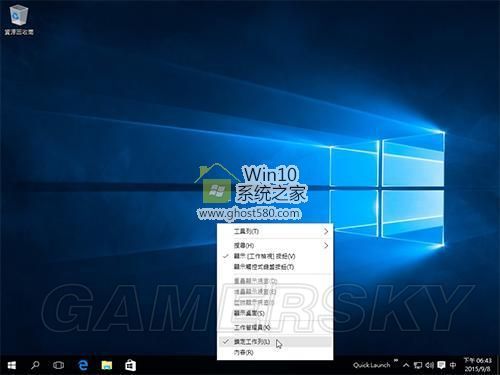Toggle 鎖定工作列(L) lock taskbar option

point(275,342)
